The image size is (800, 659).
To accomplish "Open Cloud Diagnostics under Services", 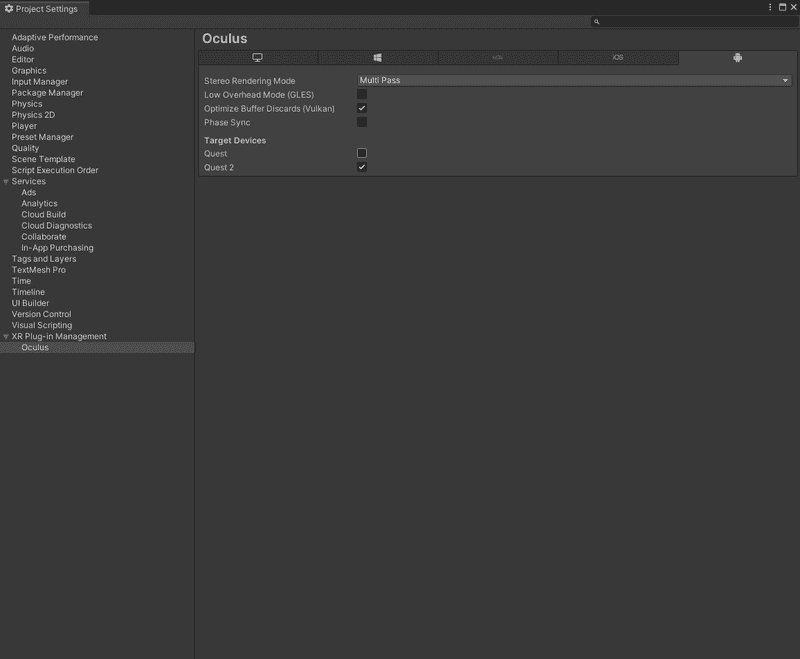I will tap(57, 226).
